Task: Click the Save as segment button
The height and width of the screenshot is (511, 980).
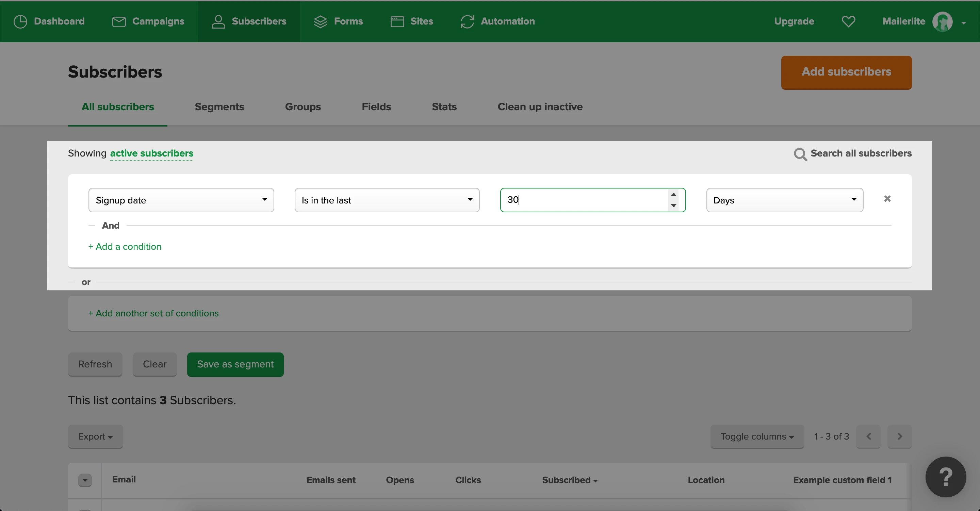Action: [235, 364]
